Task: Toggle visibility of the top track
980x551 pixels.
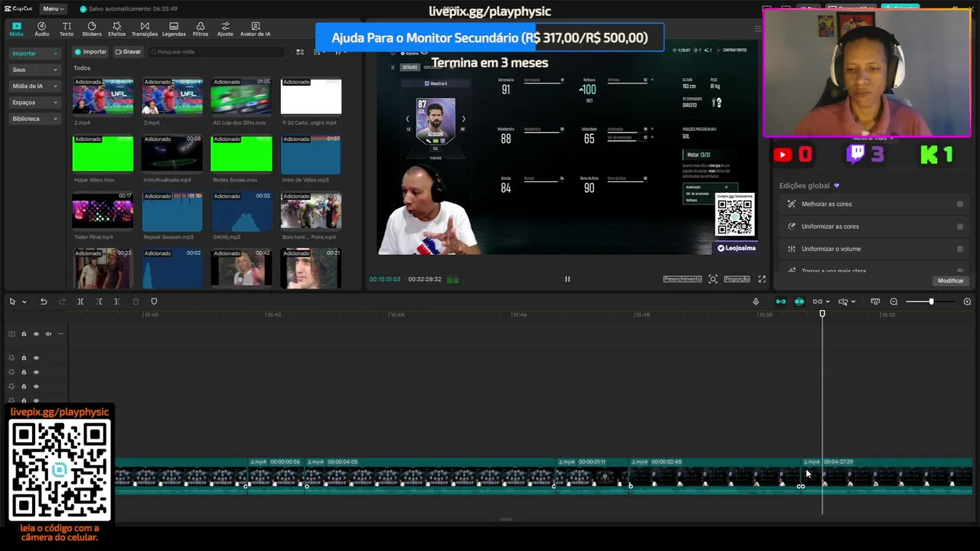Action: 36,334
